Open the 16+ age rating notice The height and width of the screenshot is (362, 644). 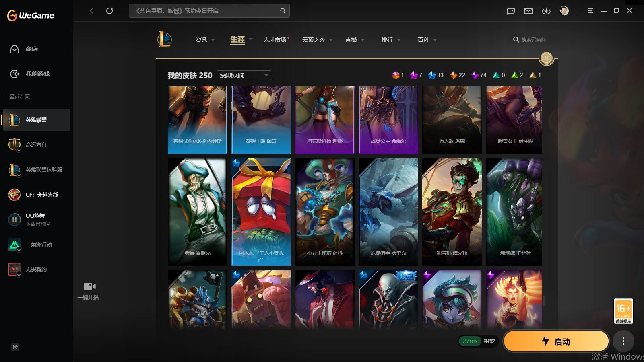(623, 311)
